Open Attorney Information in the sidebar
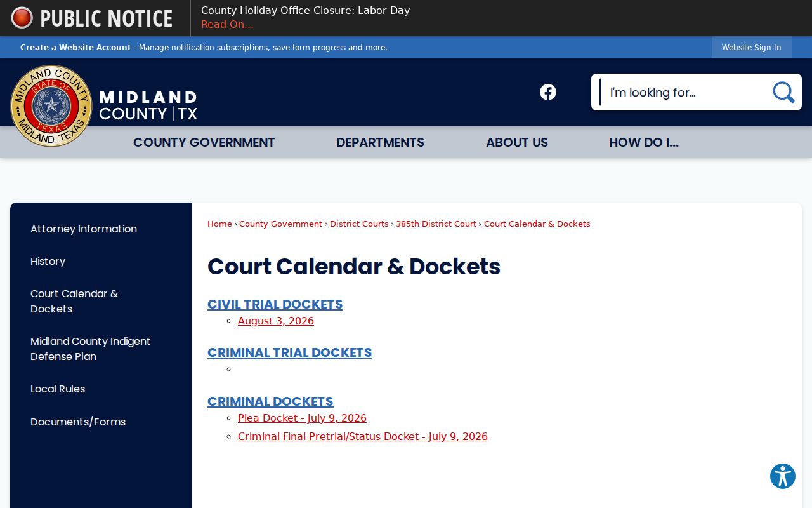The image size is (812, 508). click(x=84, y=229)
